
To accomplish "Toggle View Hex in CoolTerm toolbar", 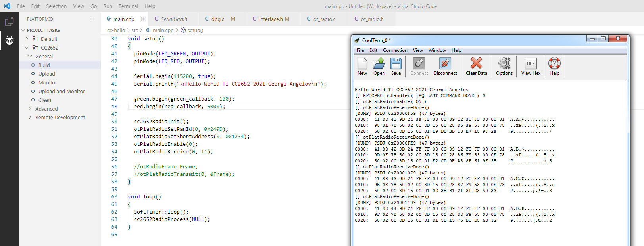I will (x=531, y=66).
